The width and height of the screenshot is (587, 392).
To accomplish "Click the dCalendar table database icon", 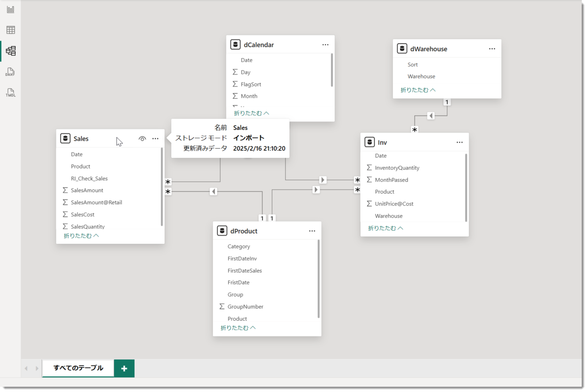I will (x=235, y=44).
